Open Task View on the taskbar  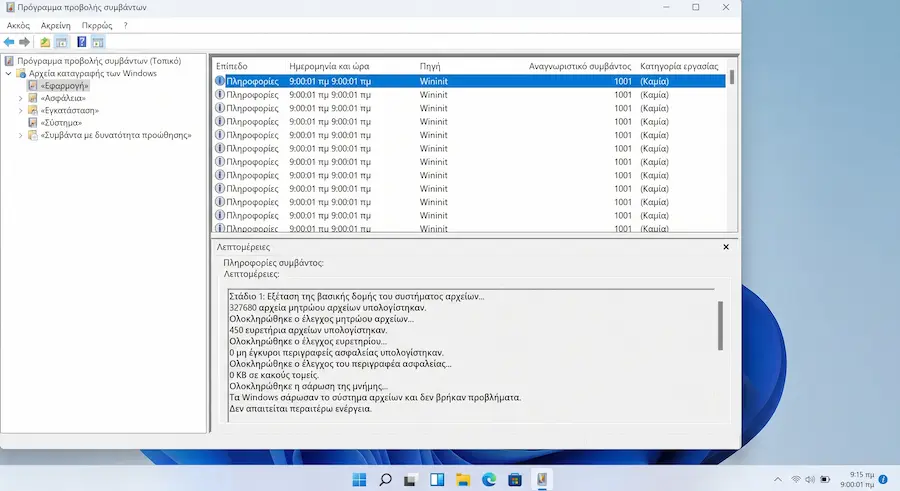pos(410,480)
